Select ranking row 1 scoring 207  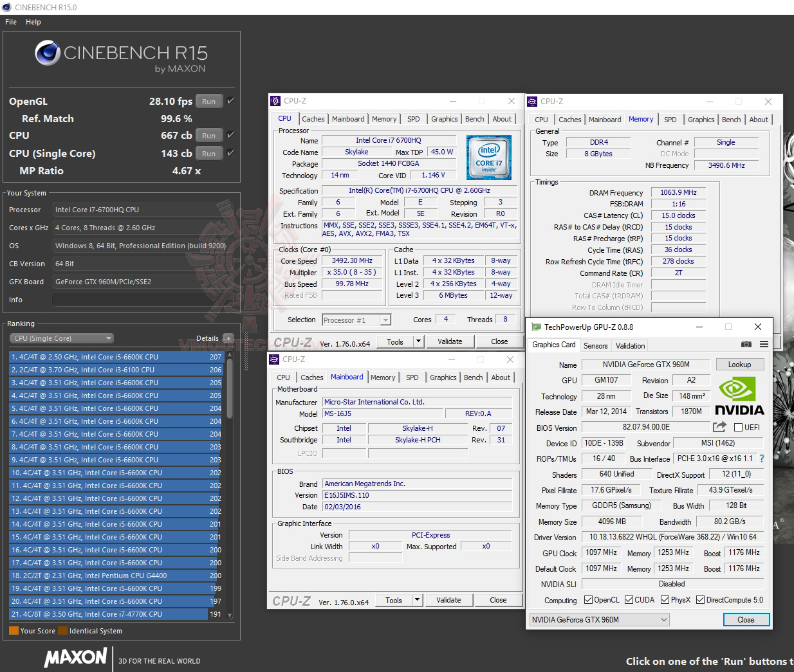116,357
